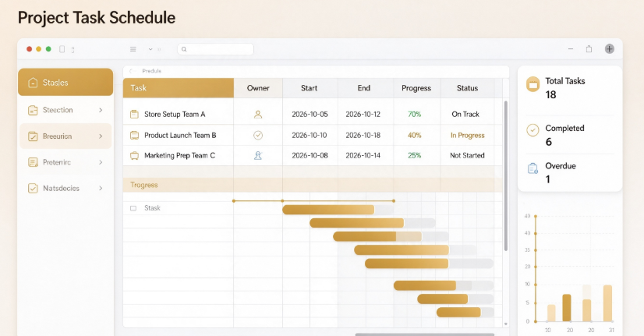Click the Product Launch Team B row icon
The width and height of the screenshot is (644, 336).
click(134, 135)
